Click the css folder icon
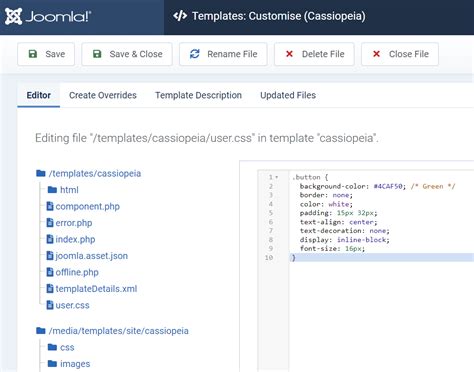Image resolution: width=474 pixels, height=372 pixels. (x=52, y=347)
